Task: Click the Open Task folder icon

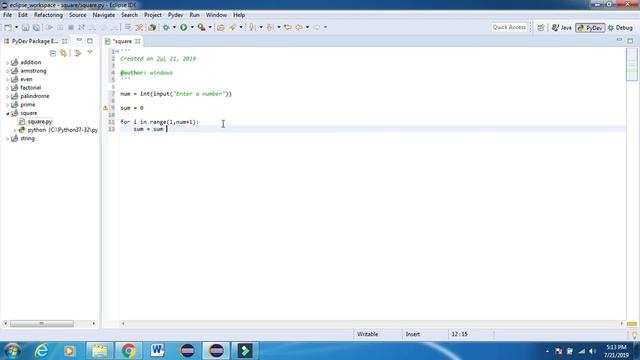Action: (x=221, y=27)
